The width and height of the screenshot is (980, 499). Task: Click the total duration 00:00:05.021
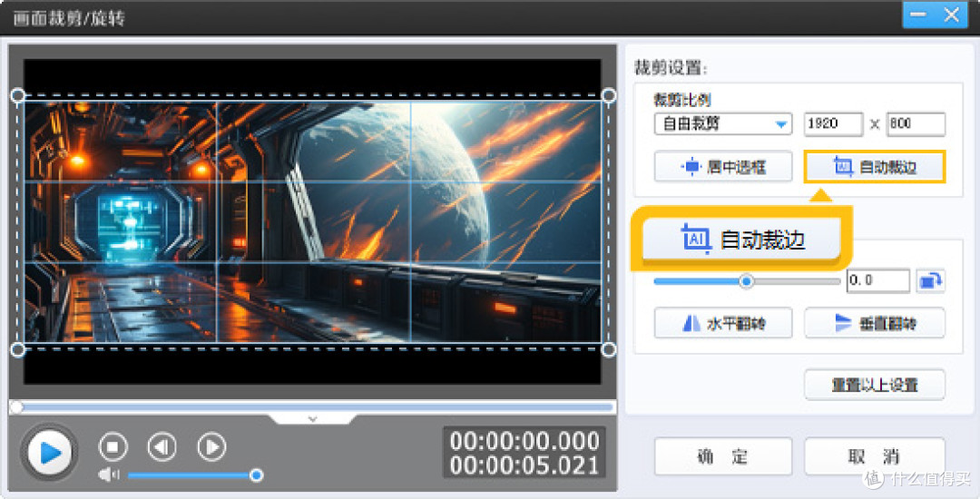(524, 465)
